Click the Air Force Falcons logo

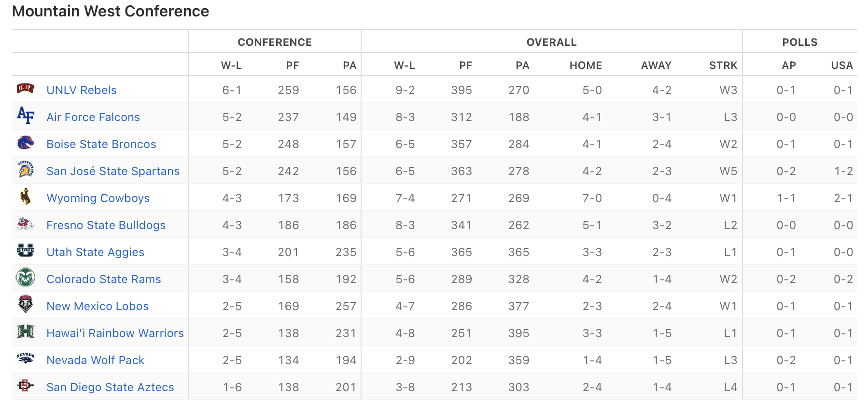pyautogui.click(x=26, y=115)
